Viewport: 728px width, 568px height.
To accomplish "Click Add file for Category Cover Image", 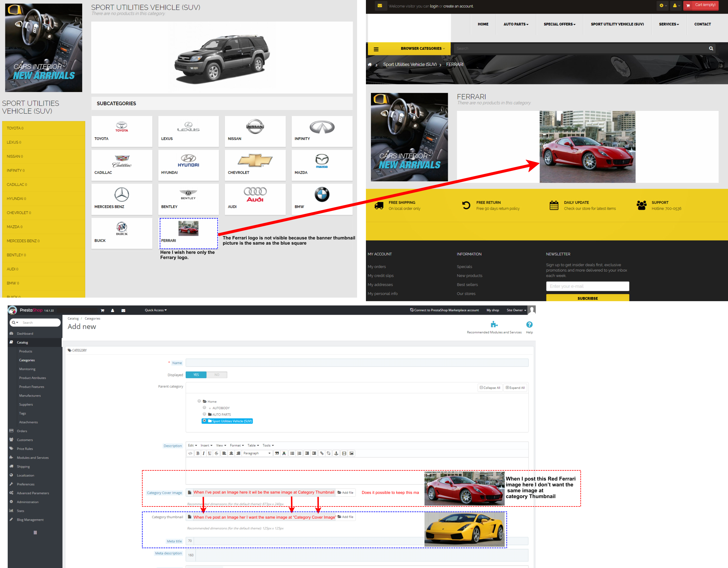I will 345,493.
